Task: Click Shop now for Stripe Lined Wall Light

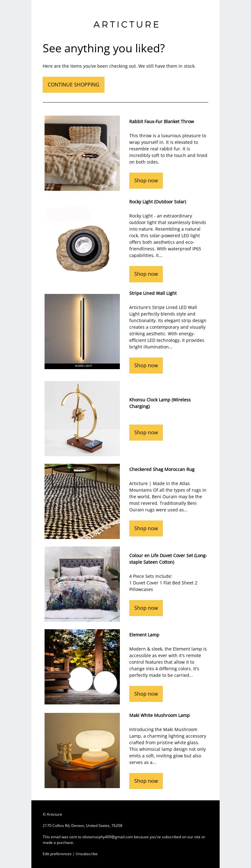Action: pyautogui.click(x=146, y=365)
